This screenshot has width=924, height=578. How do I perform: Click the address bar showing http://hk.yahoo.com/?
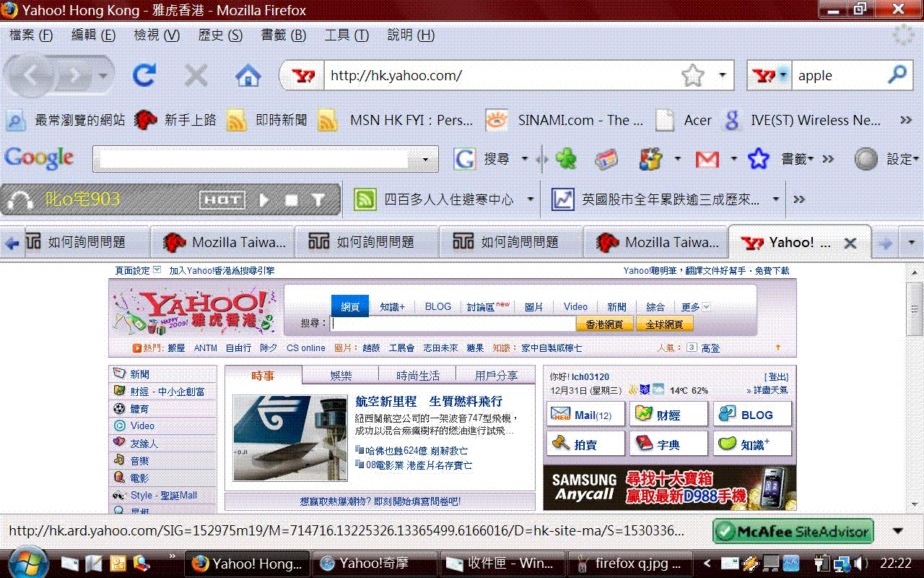click(502, 75)
